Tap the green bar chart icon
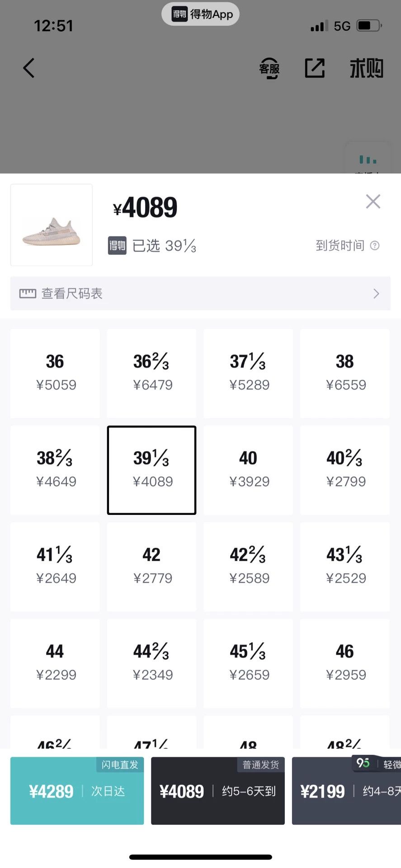 [368, 159]
